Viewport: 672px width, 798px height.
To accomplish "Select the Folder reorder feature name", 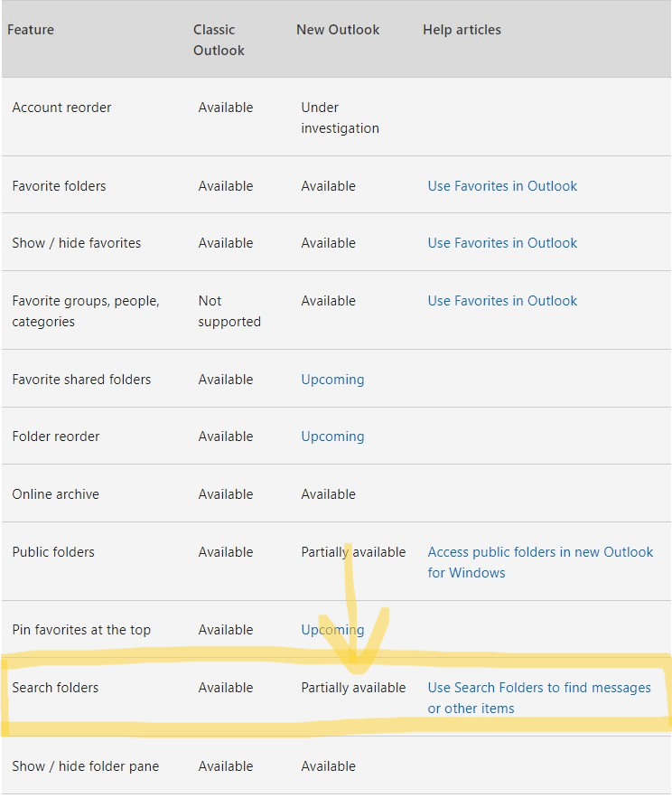I will 56,437.
